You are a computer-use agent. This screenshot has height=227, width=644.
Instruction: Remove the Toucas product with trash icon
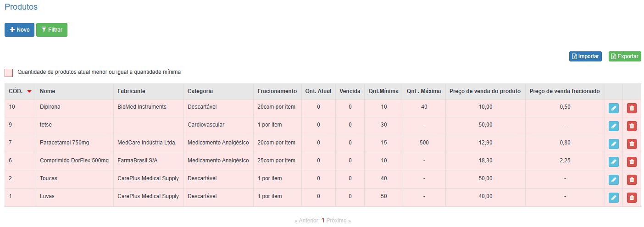pyautogui.click(x=632, y=180)
